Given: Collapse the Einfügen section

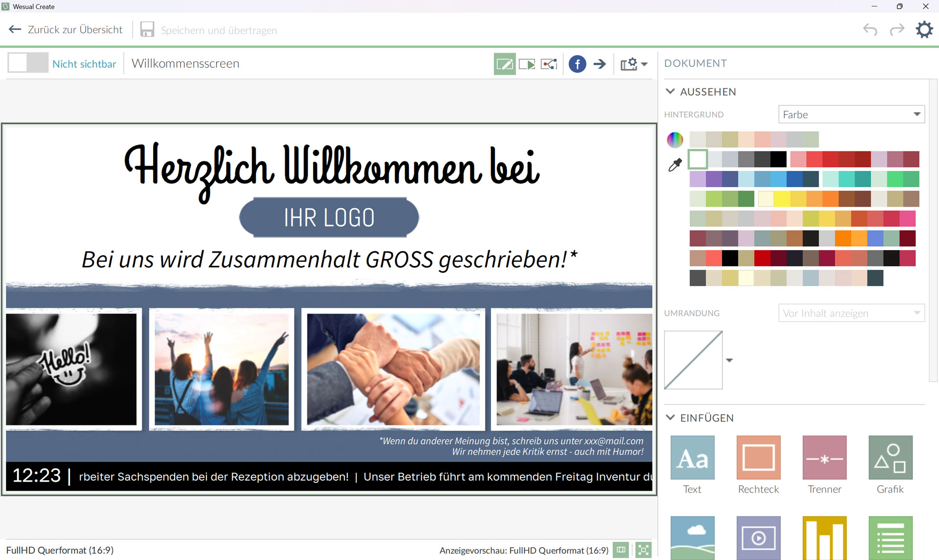Looking at the screenshot, I should pos(671,417).
